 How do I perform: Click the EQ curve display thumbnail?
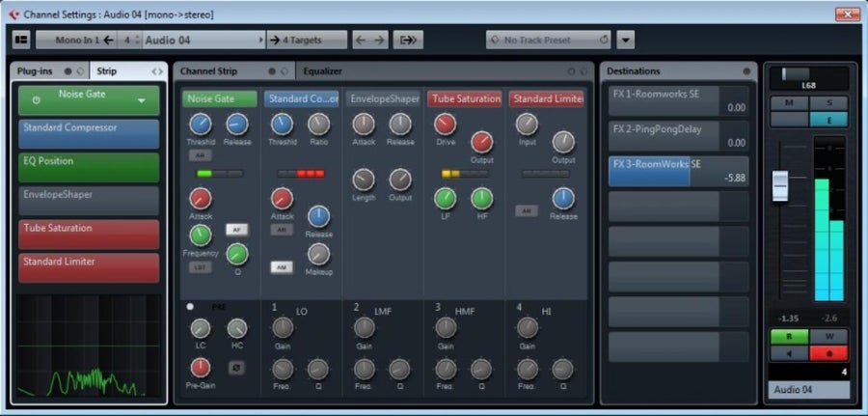[89, 346]
